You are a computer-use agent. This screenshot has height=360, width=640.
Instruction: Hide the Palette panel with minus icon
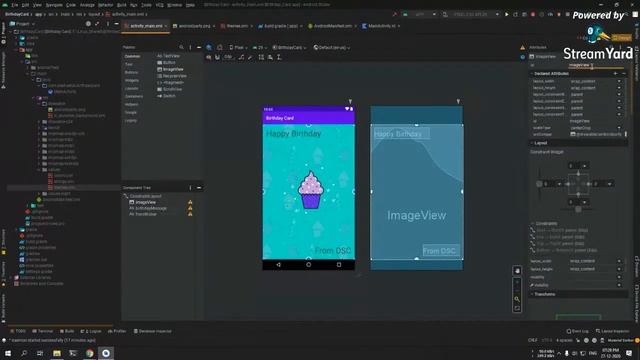[199, 47]
